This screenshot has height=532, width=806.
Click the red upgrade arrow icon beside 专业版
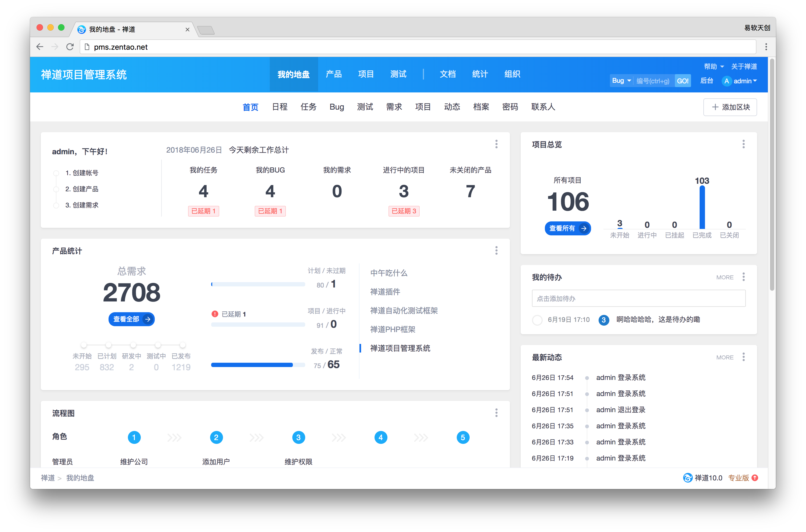click(755, 478)
